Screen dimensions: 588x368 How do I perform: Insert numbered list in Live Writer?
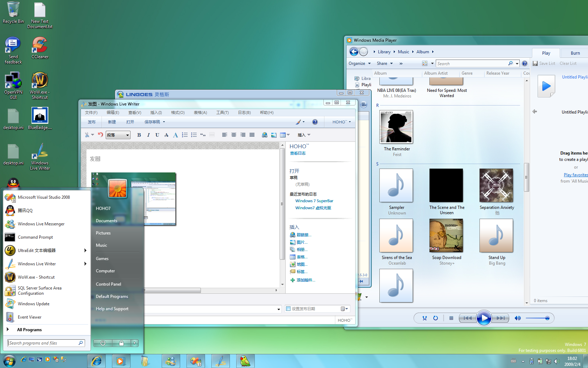(x=185, y=135)
